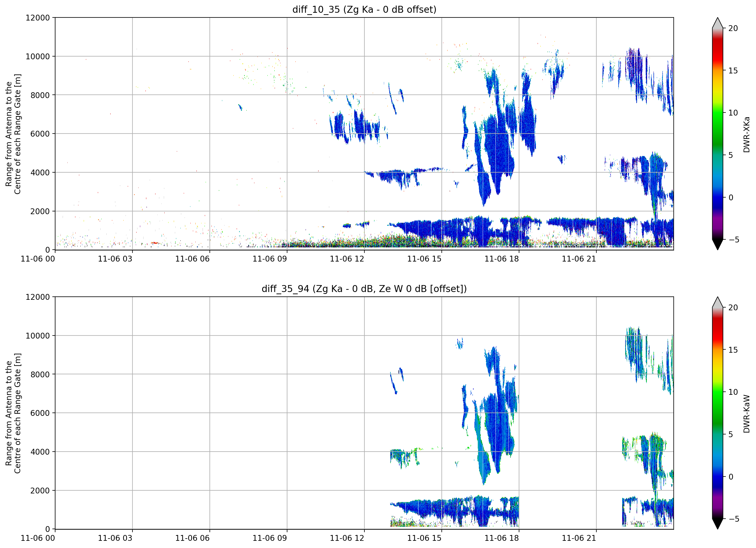
Task: Click x-axis label 11-06 18 under diff_35_94 plot
Action: point(502,538)
